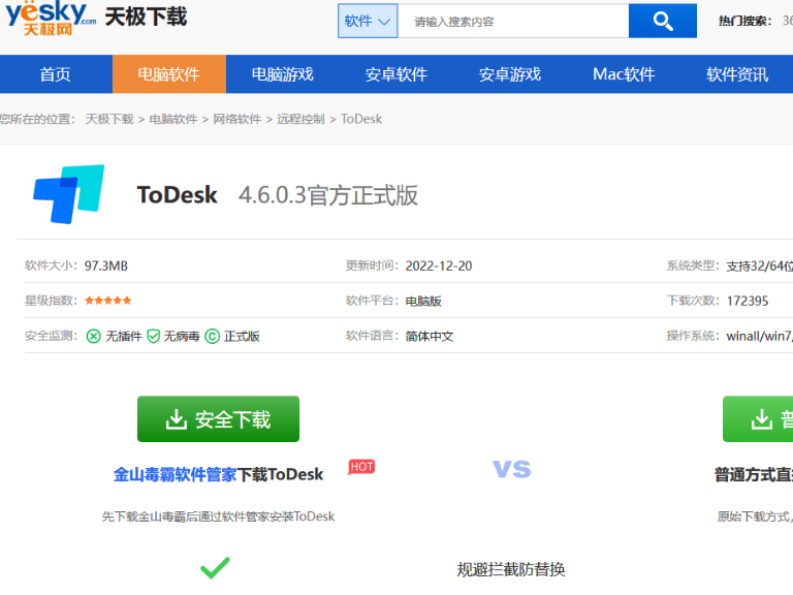Image resolution: width=793 pixels, height=595 pixels.
Task: Click the search magnifier button
Action: (x=663, y=21)
